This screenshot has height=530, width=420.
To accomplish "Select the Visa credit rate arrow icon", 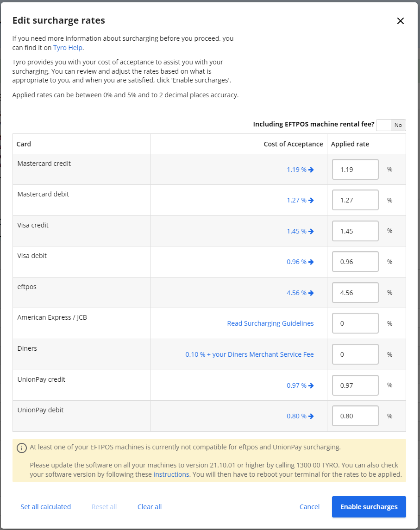I will pos(311,231).
